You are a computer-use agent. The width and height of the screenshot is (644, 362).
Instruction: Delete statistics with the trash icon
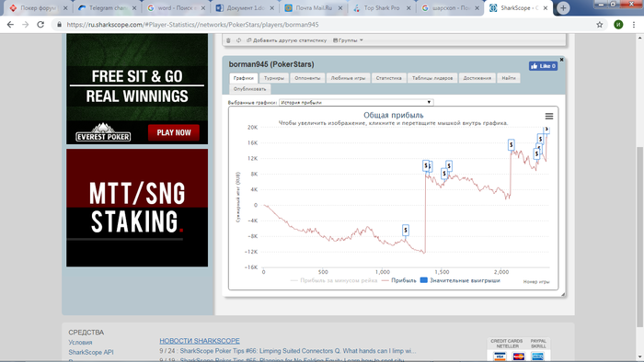[x=229, y=40]
